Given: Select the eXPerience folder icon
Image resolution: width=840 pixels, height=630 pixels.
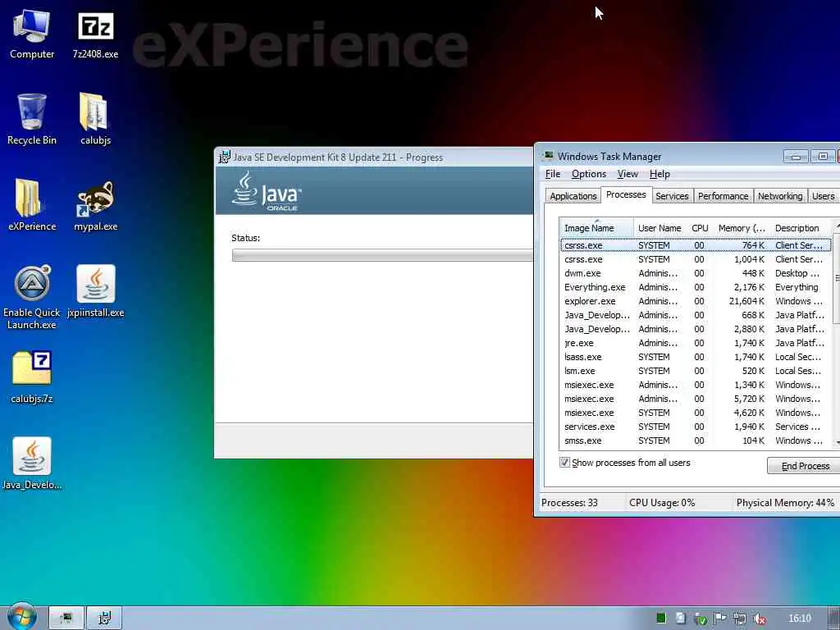Looking at the screenshot, I should [x=32, y=206].
